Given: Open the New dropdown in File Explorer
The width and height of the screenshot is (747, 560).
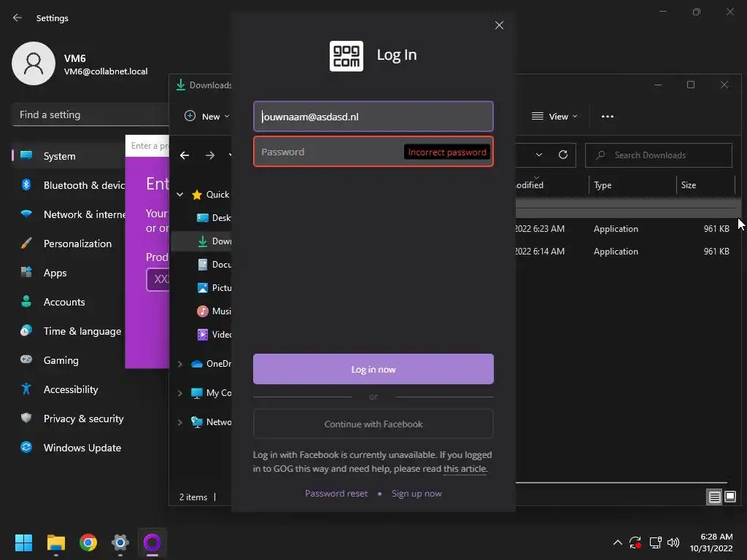Looking at the screenshot, I should (x=206, y=116).
